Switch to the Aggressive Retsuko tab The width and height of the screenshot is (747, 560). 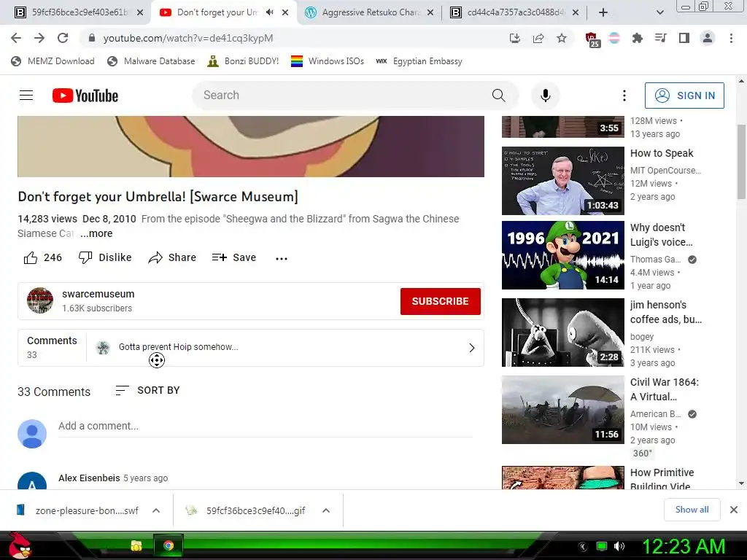pos(370,12)
